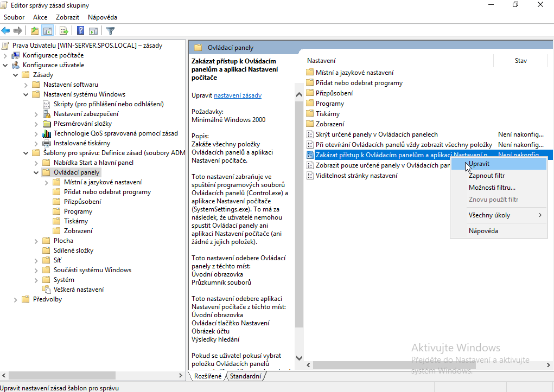Screen dimensions: 554x392
Task: Click the Stav column header
Action: coord(520,61)
